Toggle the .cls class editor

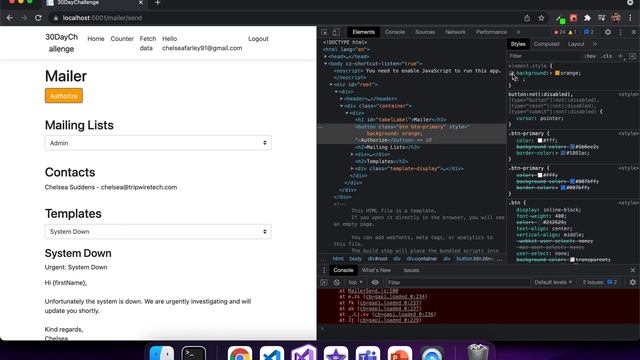[x=607, y=56]
